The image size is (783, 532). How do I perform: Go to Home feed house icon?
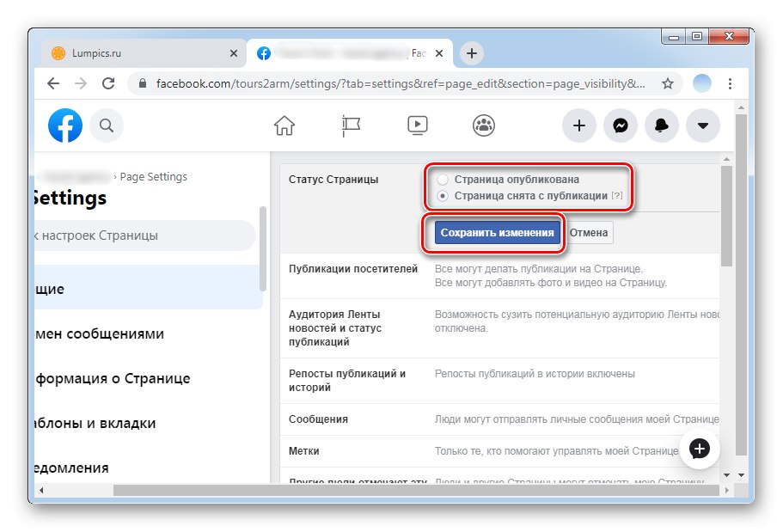click(x=284, y=125)
